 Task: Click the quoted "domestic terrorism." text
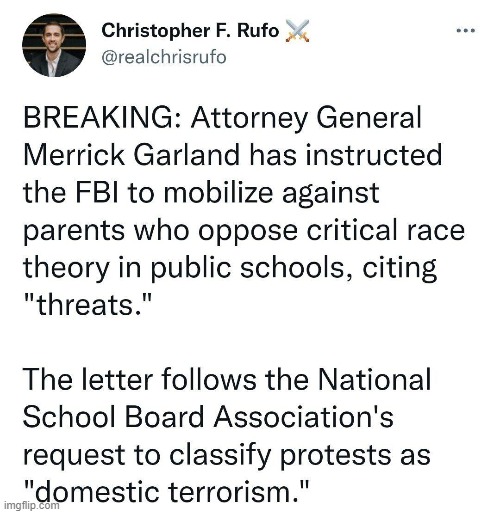(x=165, y=492)
